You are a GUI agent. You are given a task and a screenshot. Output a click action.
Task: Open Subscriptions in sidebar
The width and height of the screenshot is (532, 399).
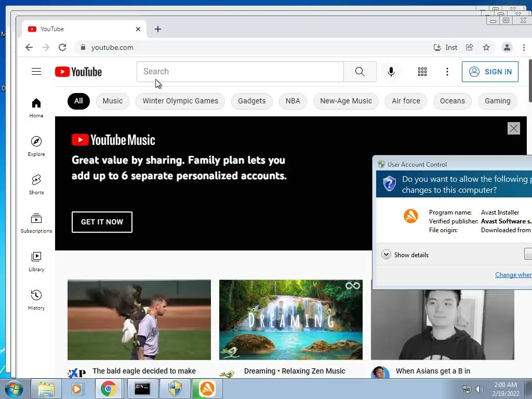point(36,223)
